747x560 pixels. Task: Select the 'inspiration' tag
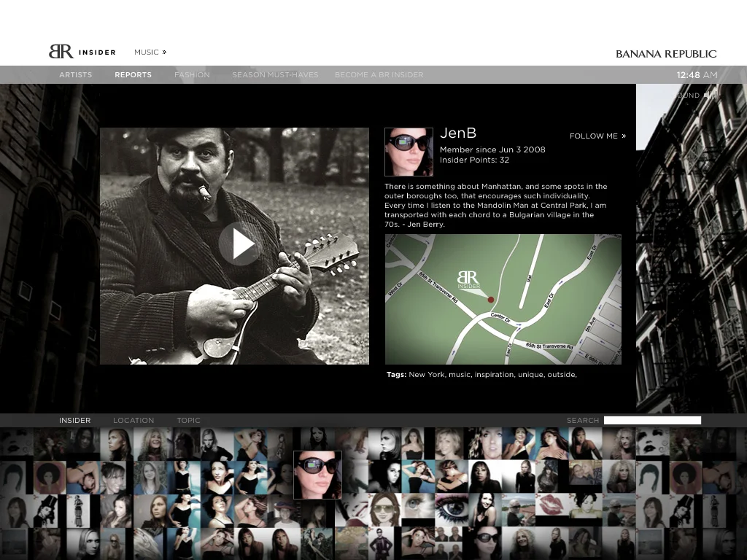pyautogui.click(x=495, y=375)
